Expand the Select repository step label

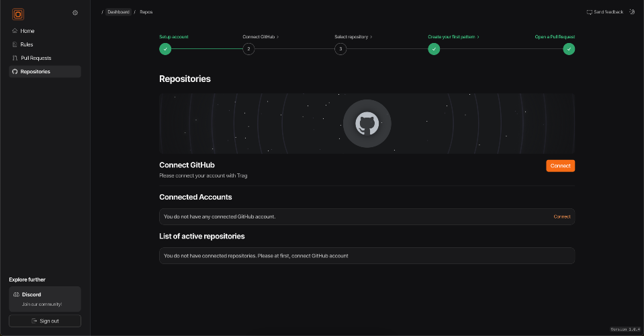[x=353, y=37]
